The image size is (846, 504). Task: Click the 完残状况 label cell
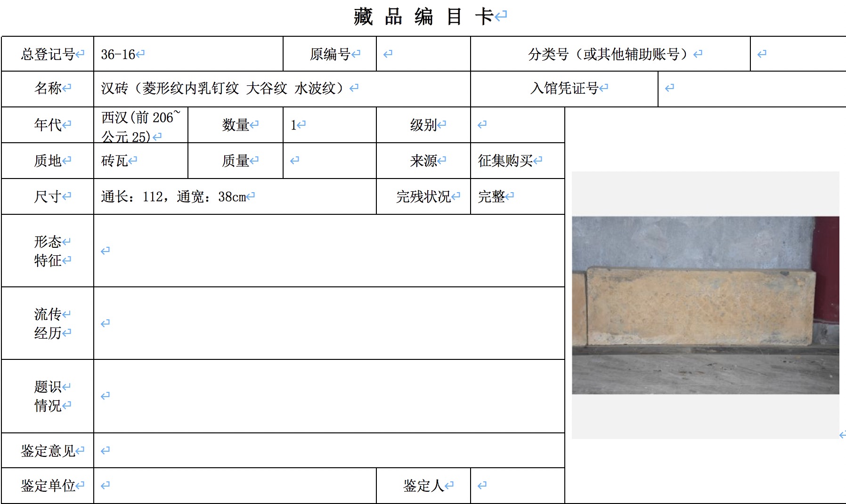click(x=423, y=196)
